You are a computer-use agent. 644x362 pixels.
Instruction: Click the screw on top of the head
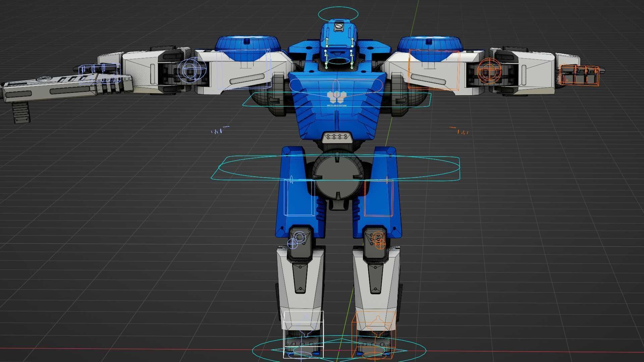coord(339,25)
